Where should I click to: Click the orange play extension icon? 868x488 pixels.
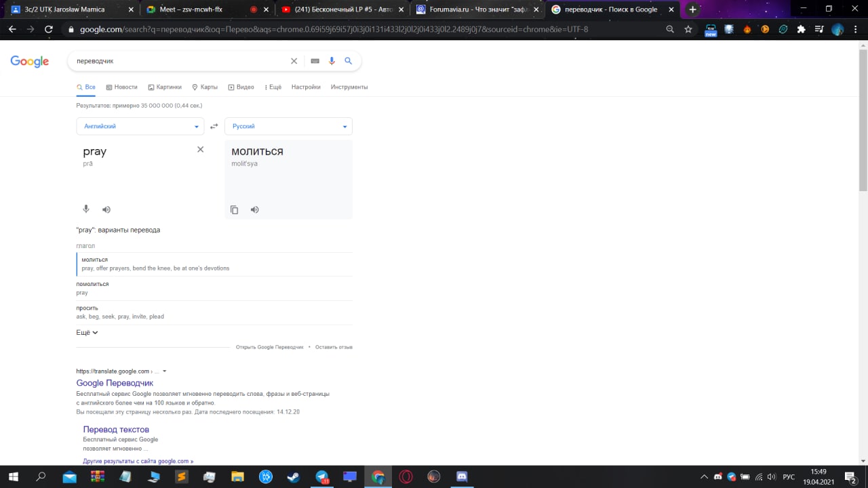(x=765, y=29)
